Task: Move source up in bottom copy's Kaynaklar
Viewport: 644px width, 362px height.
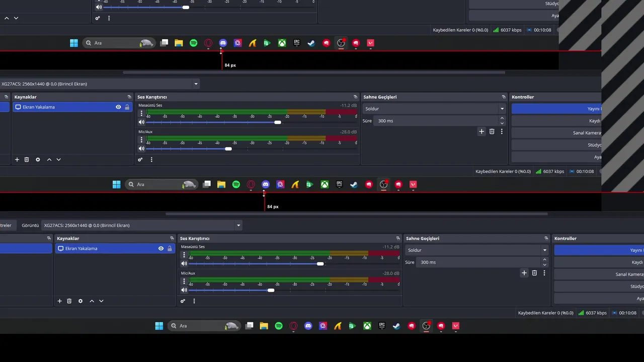Action: pos(92,301)
